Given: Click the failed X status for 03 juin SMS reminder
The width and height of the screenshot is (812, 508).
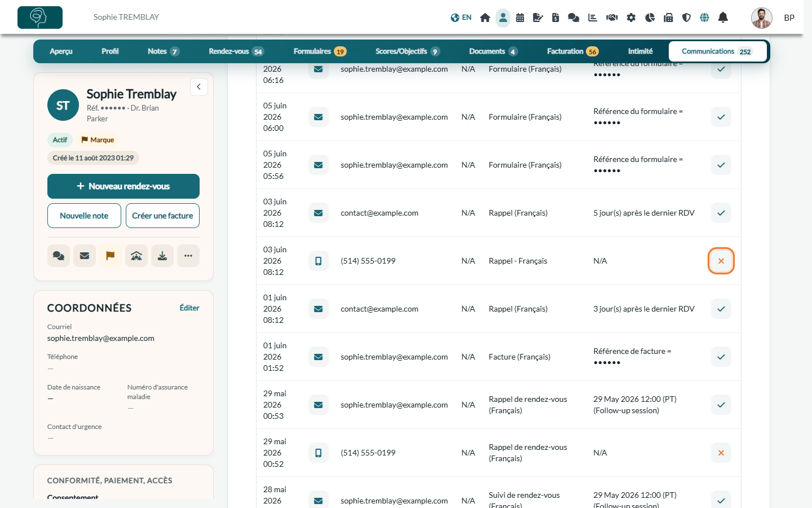Looking at the screenshot, I should point(721,261).
